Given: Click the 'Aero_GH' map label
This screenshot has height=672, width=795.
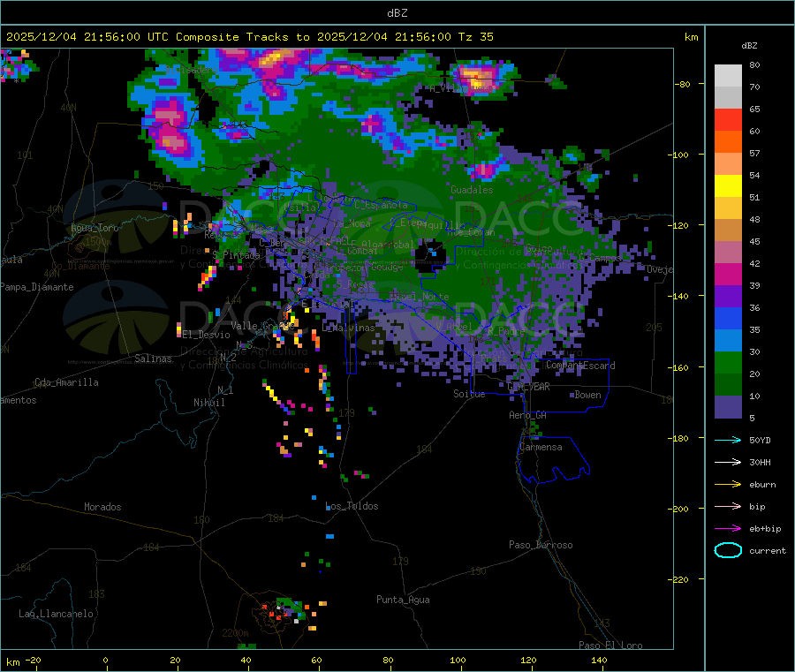Looking at the screenshot, I should pyautogui.click(x=527, y=415).
